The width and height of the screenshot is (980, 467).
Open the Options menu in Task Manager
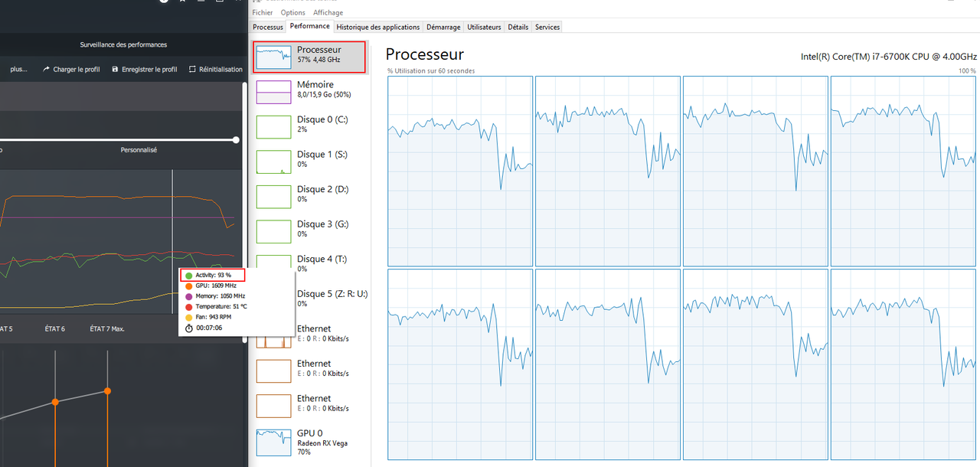(292, 13)
